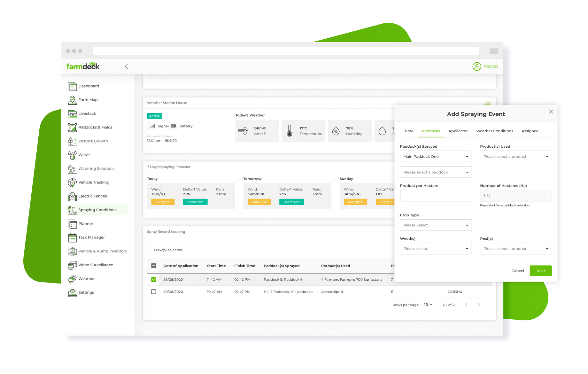Toggle the select-all header checkbox
Screen dimensions: 588x374
[x=154, y=266]
